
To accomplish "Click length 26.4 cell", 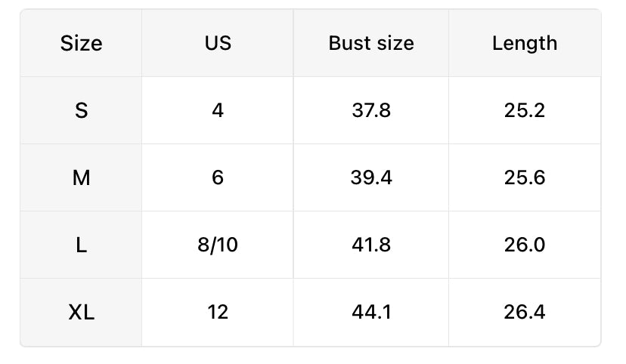I will 525,312.
